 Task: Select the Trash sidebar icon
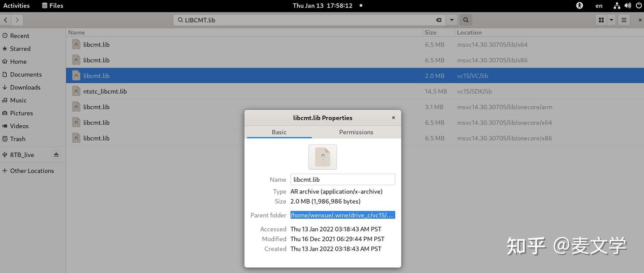point(5,139)
